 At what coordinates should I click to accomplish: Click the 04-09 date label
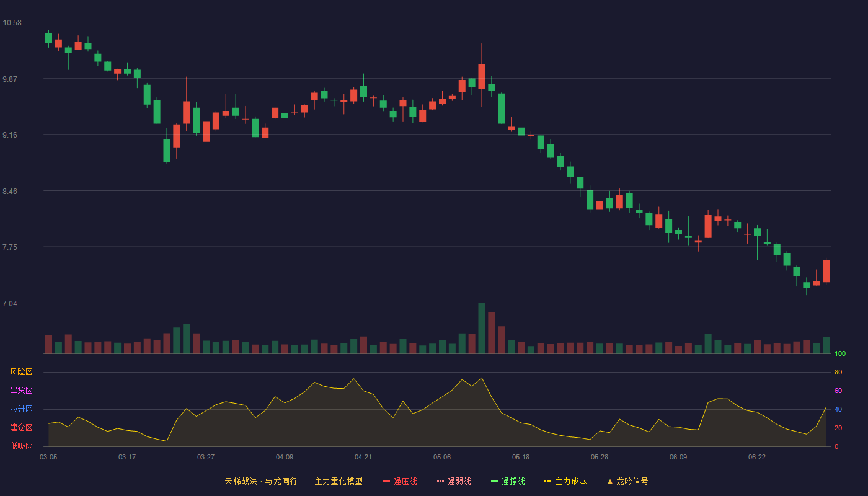[285, 457]
